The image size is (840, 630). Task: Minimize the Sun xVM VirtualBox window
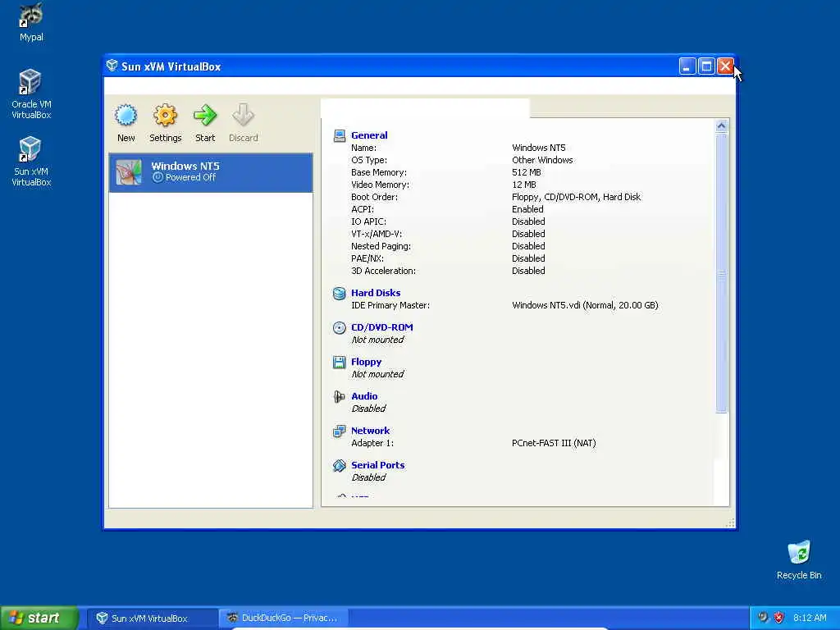coord(687,66)
